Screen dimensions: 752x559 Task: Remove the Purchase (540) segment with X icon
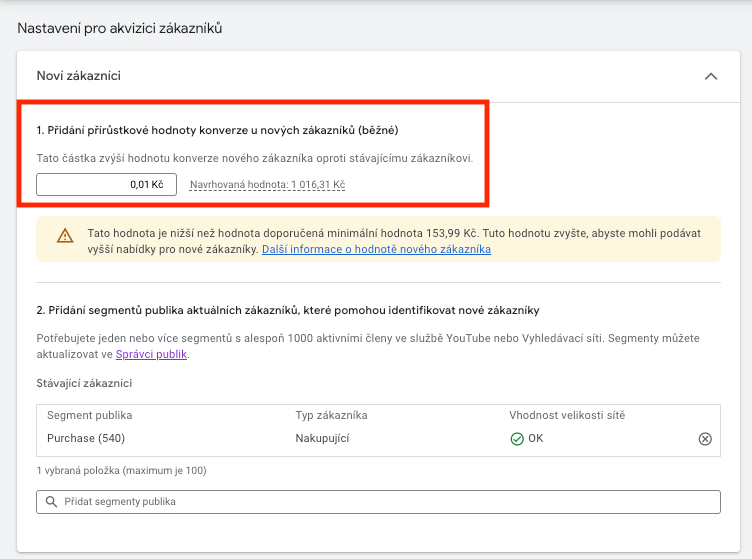click(x=705, y=439)
